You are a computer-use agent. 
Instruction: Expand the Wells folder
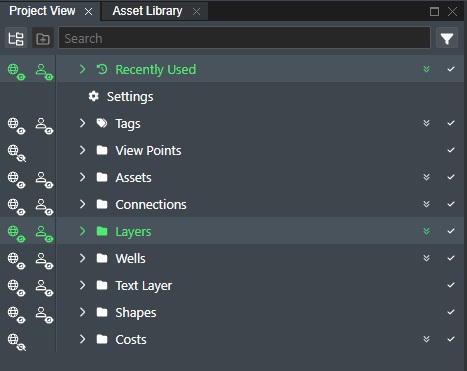coord(82,258)
